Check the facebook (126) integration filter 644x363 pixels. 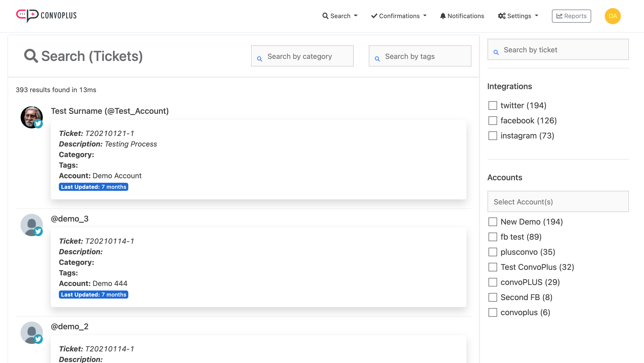tap(493, 121)
